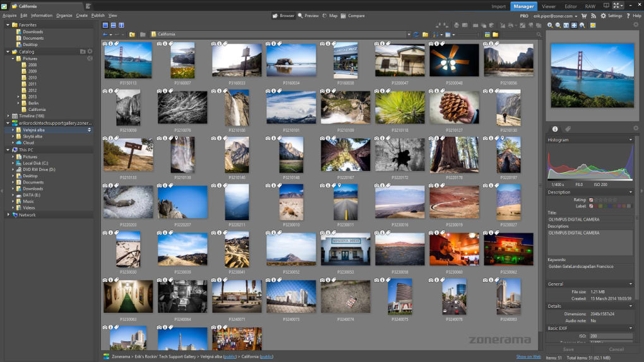The height and width of the screenshot is (362, 644).
Task: Click the info badge on thumbnail P3150113
Action: (x=111, y=44)
